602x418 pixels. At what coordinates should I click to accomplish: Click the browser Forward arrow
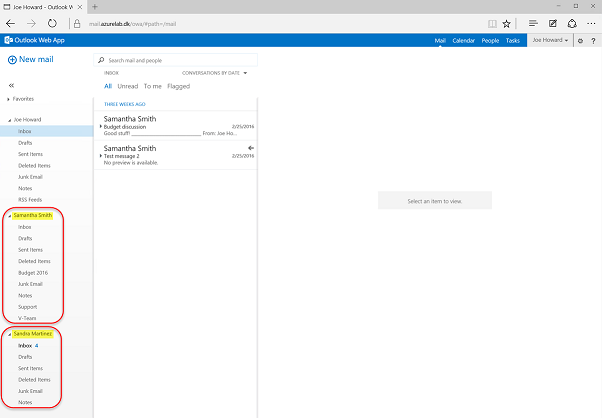(31, 24)
